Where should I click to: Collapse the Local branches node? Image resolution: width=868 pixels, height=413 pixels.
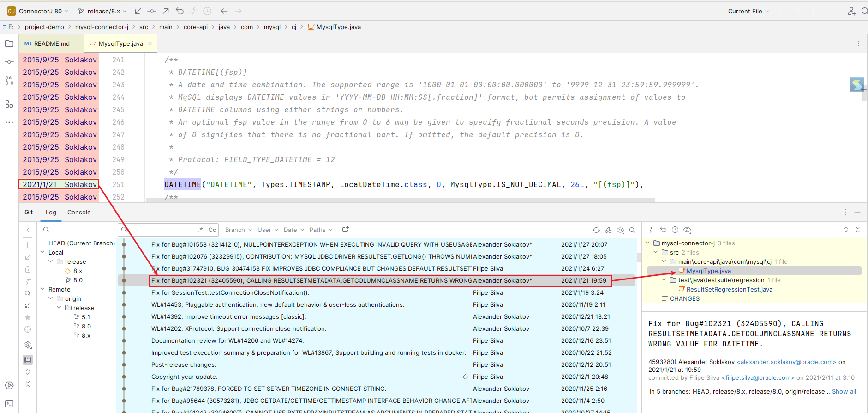point(42,252)
